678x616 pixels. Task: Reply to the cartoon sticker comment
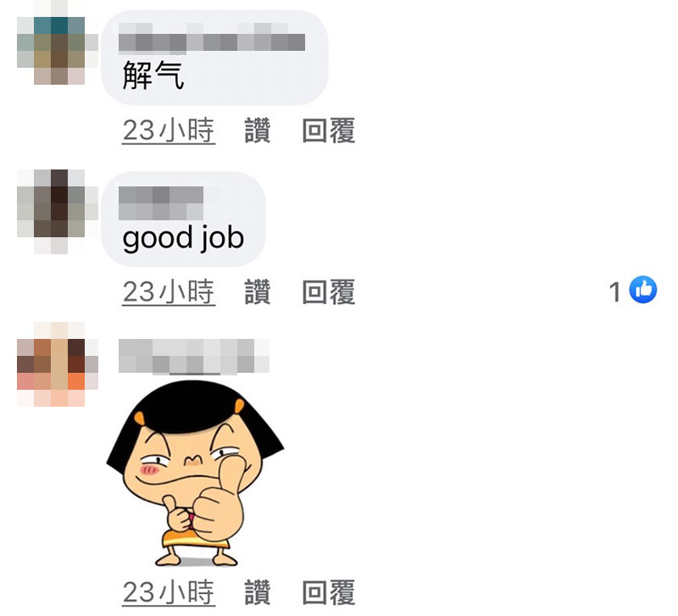pos(329,592)
